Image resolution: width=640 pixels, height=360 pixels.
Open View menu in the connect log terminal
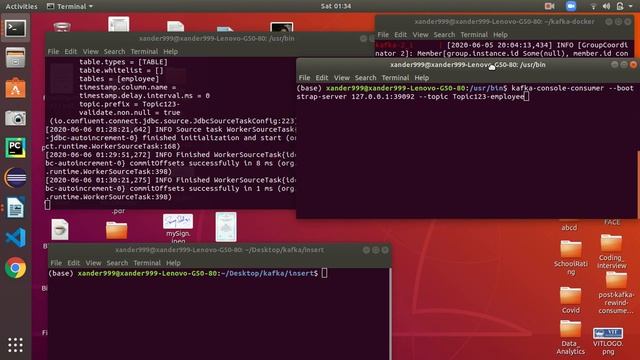pyautogui.click(x=91, y=51)
